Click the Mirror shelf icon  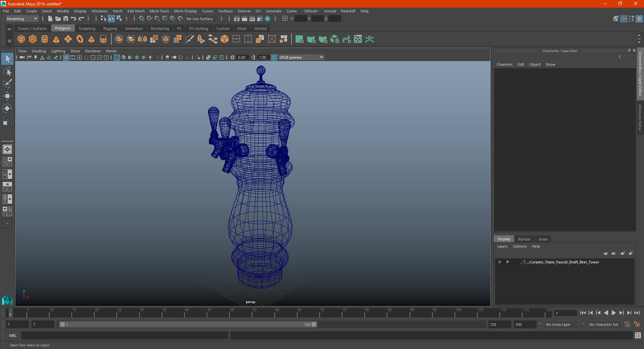[142, 39]
